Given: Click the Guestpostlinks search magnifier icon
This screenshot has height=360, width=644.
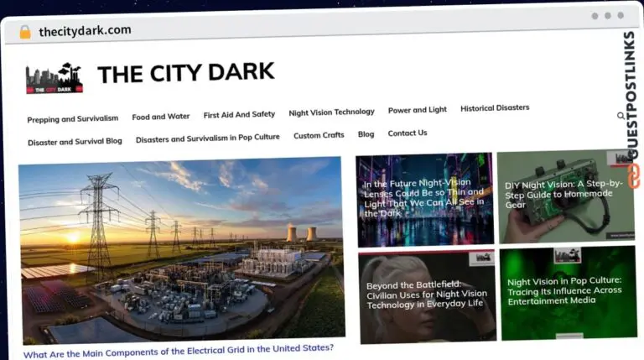Looking at the screenshot, I should [x=621, y=116].
